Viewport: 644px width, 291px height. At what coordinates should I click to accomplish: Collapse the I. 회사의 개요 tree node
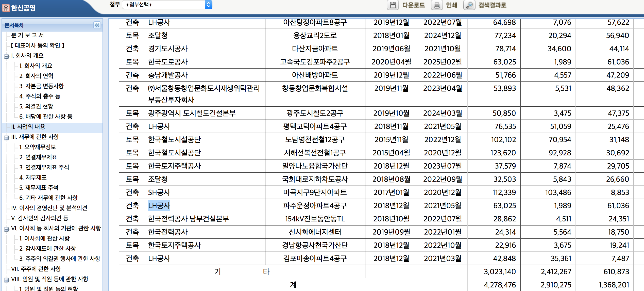6,56
